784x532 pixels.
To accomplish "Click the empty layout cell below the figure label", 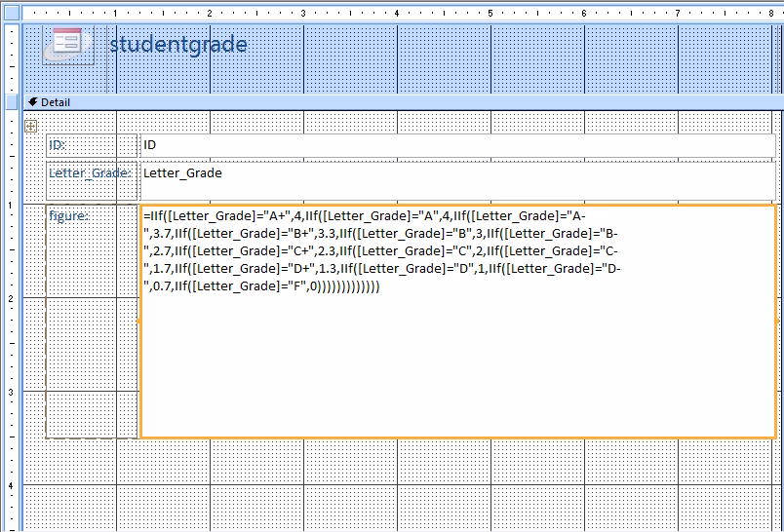I will (92, 343).
